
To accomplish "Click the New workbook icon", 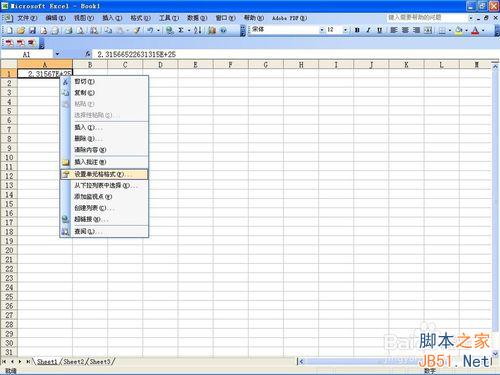I will (x=10, y=31).
